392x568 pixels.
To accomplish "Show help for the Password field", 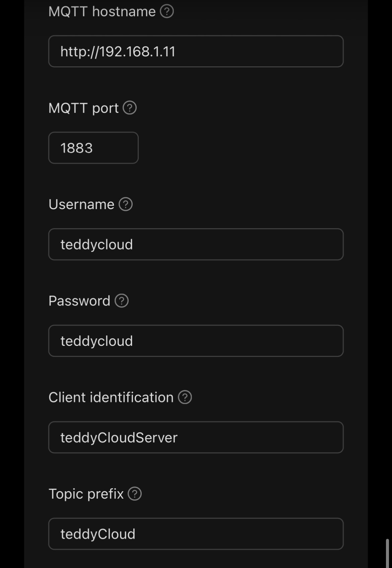I will coord(122,301).
